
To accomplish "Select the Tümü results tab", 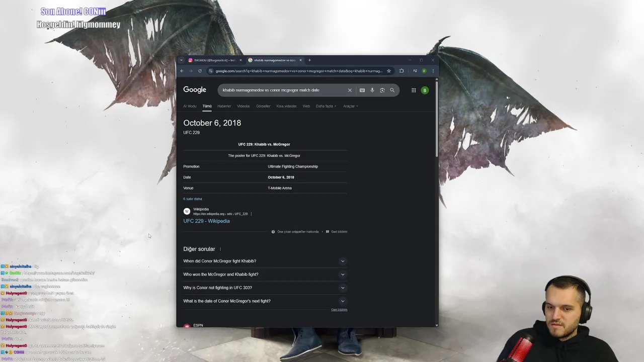I will 207,106.
